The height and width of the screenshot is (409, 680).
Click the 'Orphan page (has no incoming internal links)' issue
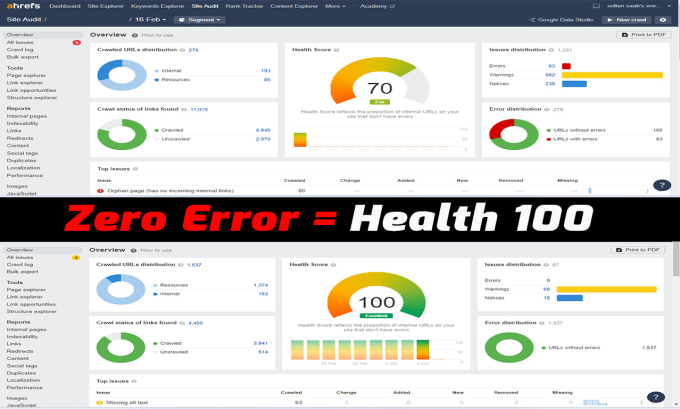click(x=170, y=191)
